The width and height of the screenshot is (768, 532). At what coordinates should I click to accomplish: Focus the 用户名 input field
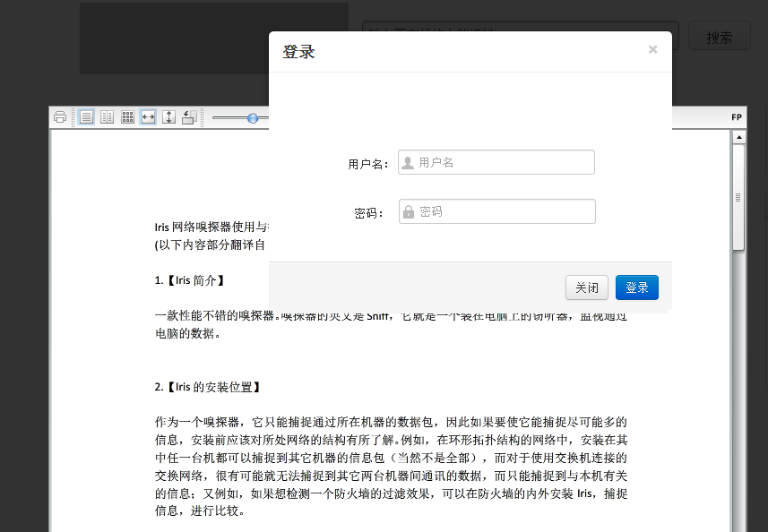point(496,162)
